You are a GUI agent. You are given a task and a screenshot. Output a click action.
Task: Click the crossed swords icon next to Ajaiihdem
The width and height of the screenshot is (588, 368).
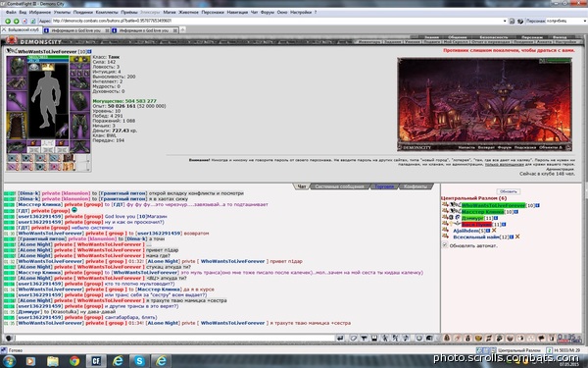pos(494,231)
